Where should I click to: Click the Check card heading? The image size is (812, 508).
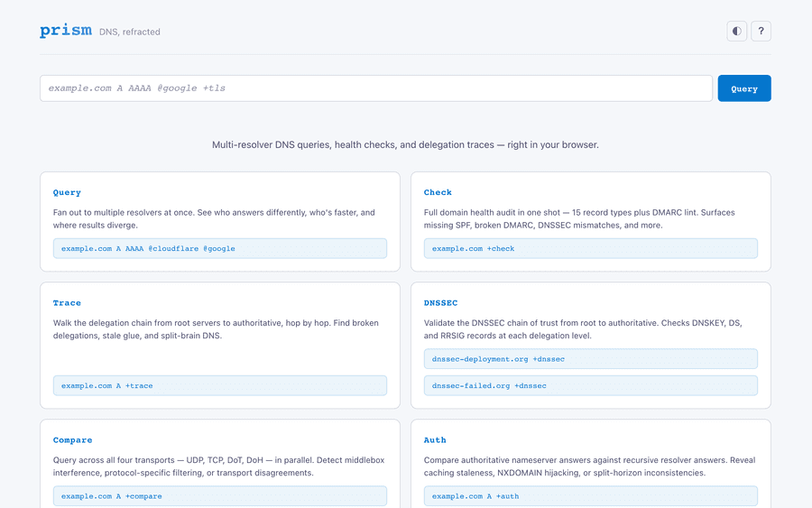tap(438, 192)
